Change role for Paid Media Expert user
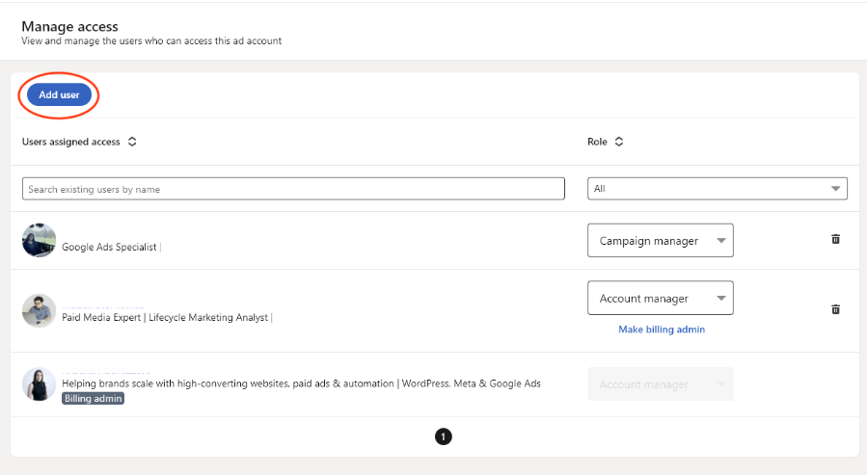The height and width of the screenshot is (475, 868). [x=661, y=298]
